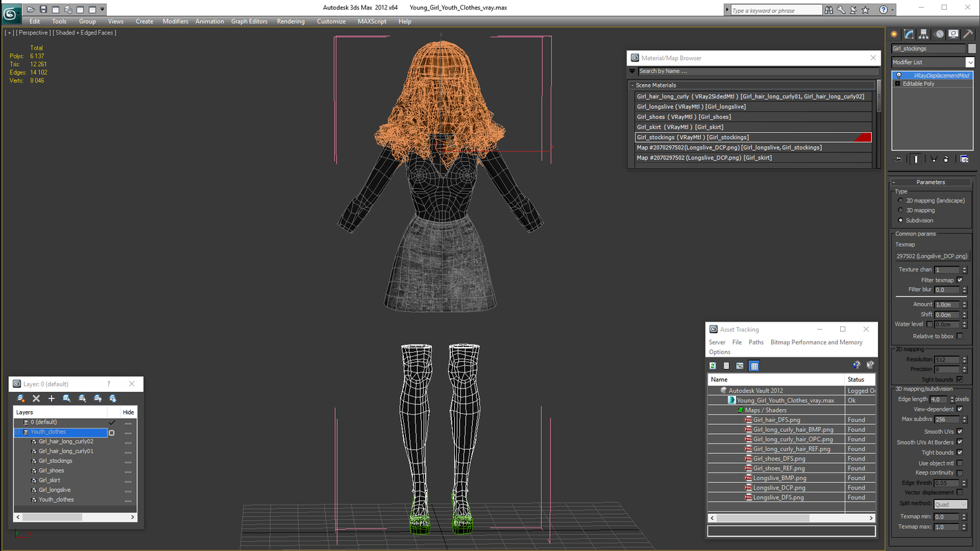Screen dimensions: 980x551
Task: Remove modifier using the trash icon
Action: point(946,159)
